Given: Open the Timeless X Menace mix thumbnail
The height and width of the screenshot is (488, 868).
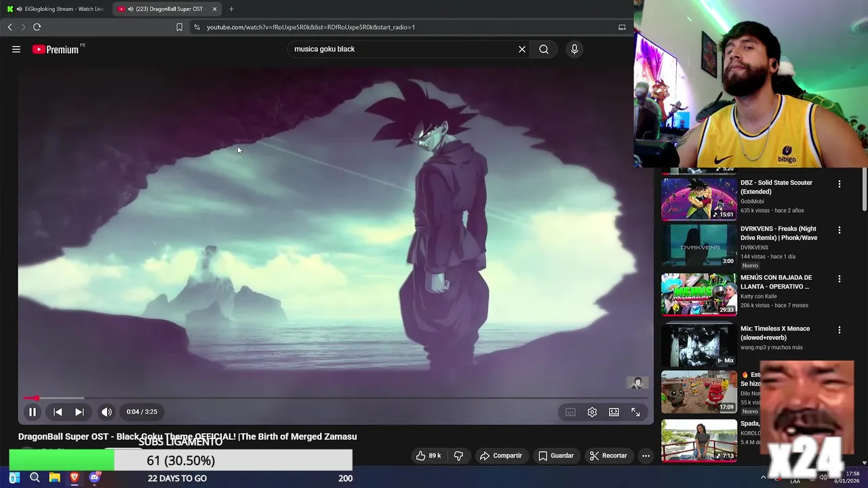Looking at the screenshot, I should pos(699,345).
